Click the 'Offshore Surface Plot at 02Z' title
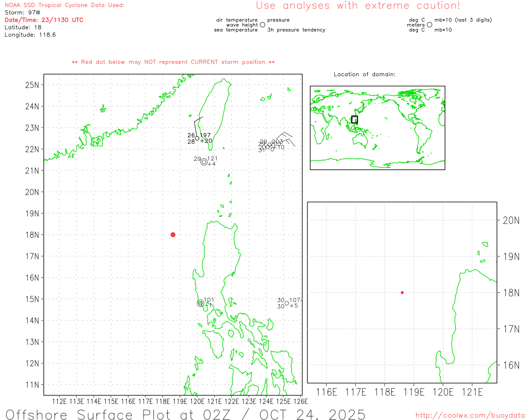Image resolution: width=525 pixels, height=420 pixels. pos(185,414)
